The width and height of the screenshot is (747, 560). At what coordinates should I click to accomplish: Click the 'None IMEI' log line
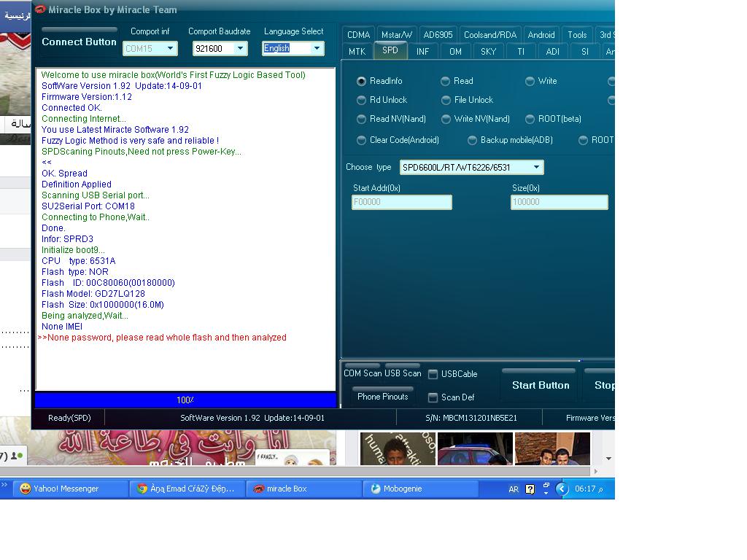(x=62, y=327)
